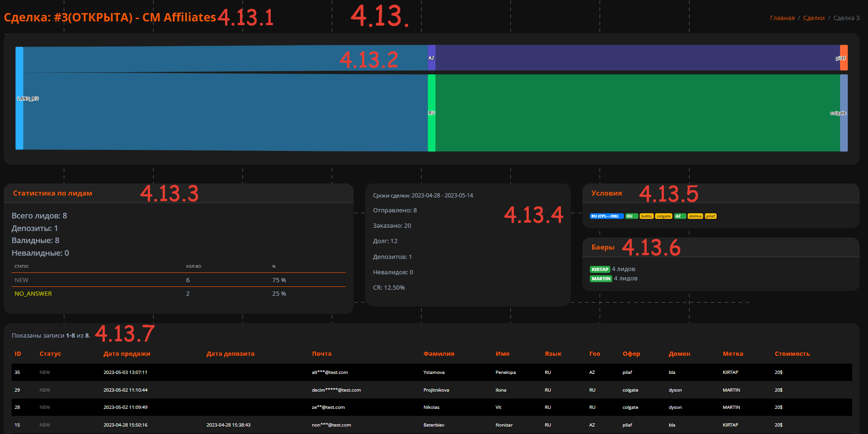The image size is (868, 434).
Task: Select the purple AZ node in the Sankey chart
Action: pyautogui.click(x=431, y=58)
